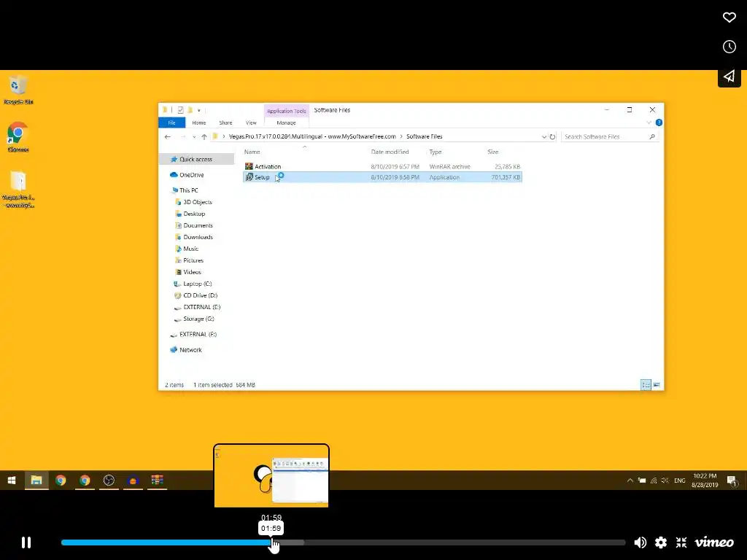Share video via paper plane icon
Viewport: 747px width, 560px height.
click(729, 76)
